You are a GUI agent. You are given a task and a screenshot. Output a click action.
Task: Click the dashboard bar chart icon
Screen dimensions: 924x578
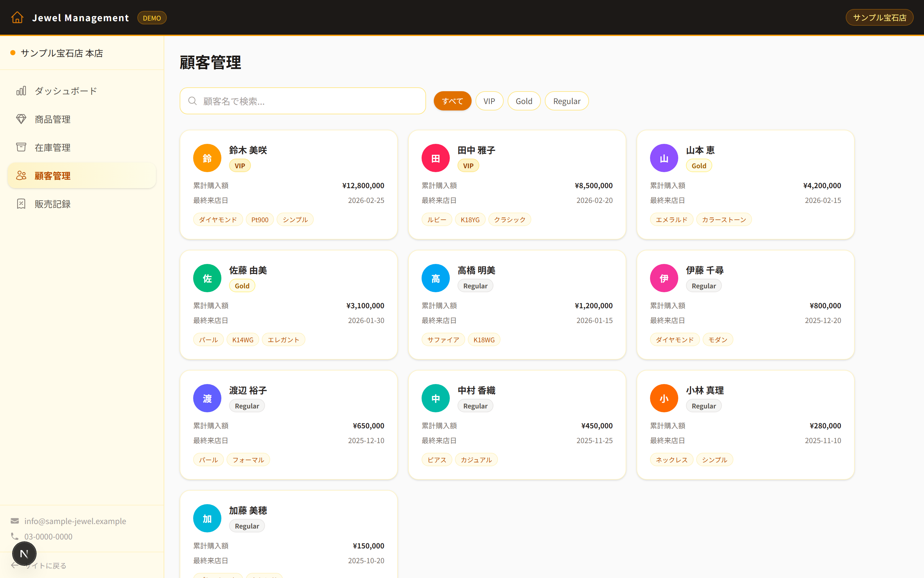pyautogui.click(x=21, y=91)
